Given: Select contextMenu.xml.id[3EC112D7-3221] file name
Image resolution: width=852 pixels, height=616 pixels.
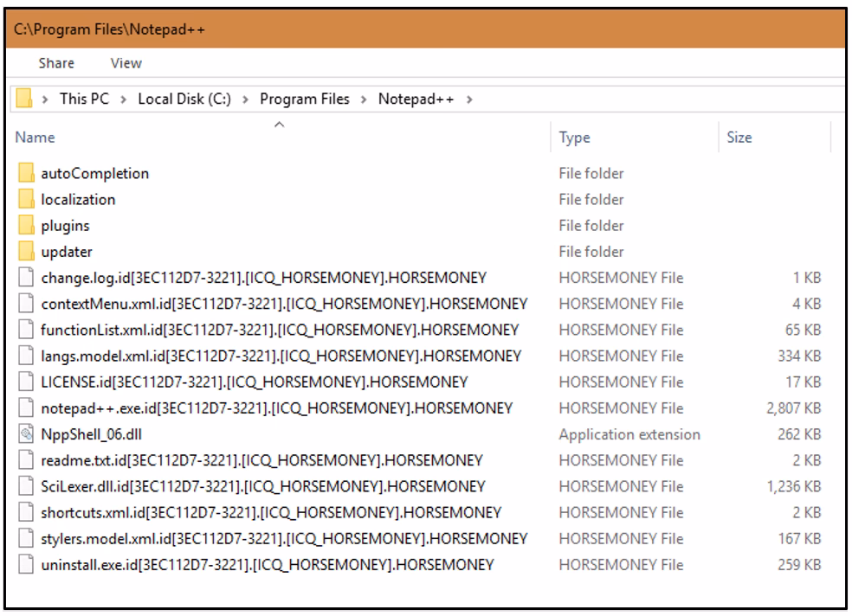Looking at the screenshot, I should tap(284, 304).
